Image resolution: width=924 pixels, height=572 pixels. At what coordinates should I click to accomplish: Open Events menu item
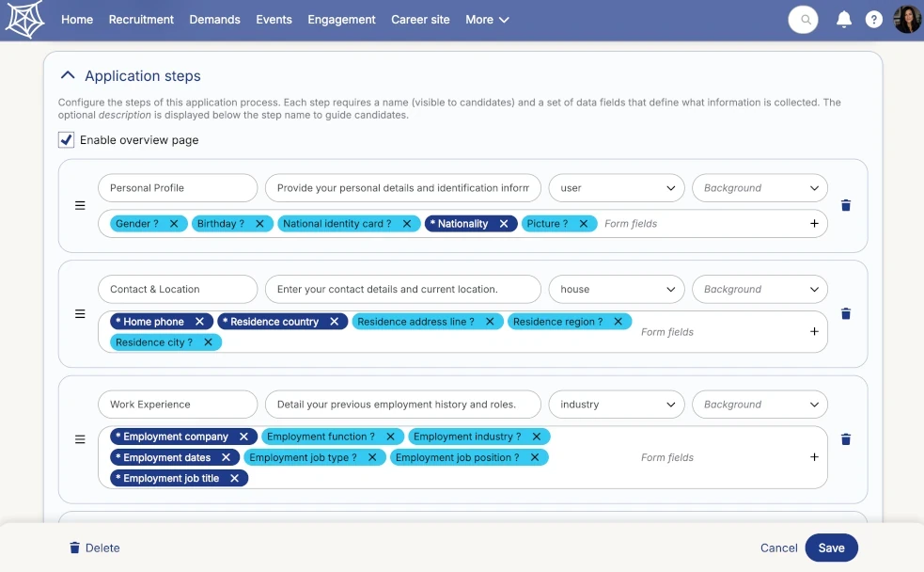(x=274, y=20)
